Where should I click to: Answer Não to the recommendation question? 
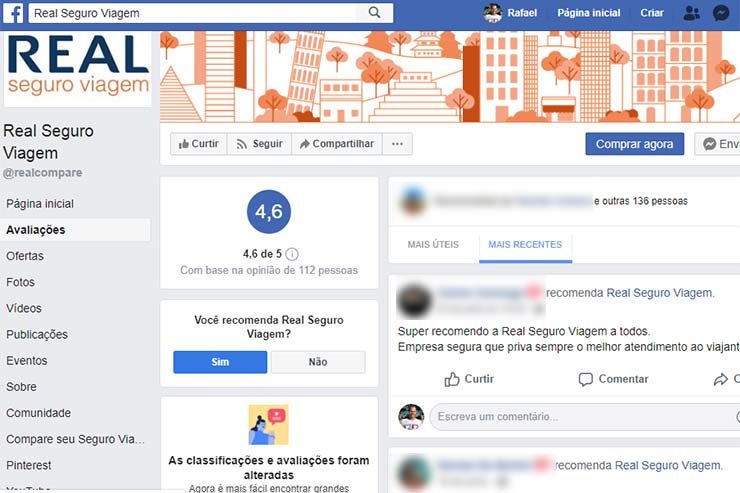coord(318,362)
